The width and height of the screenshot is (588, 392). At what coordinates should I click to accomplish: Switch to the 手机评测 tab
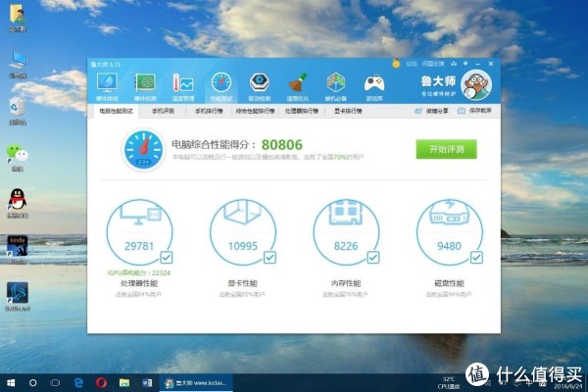163,111
